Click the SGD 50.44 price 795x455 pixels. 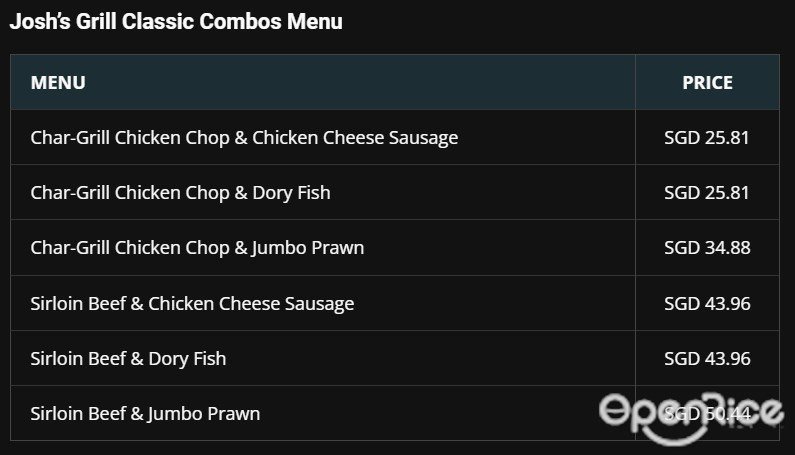tap(707, 414)
